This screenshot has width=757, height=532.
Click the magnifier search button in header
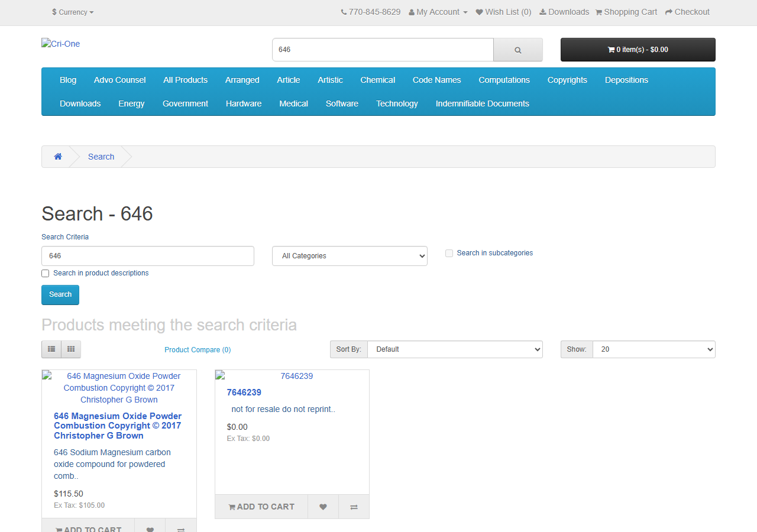tap(517, 50)
